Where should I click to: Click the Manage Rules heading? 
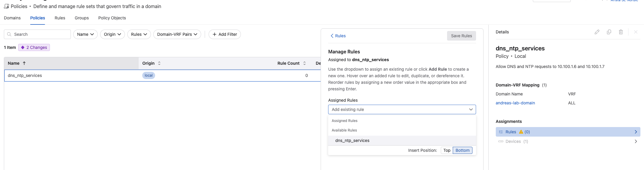tap(344, 52)
